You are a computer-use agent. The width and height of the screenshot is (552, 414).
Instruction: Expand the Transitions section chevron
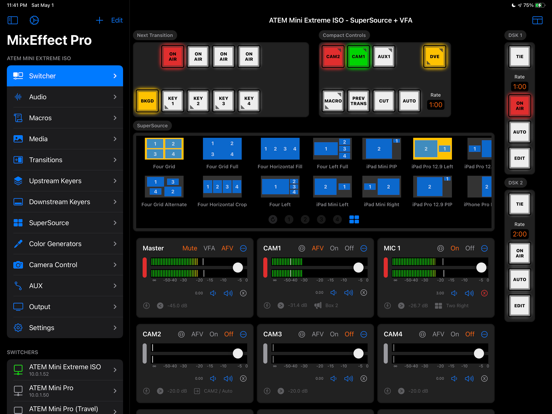pos(115,160)
